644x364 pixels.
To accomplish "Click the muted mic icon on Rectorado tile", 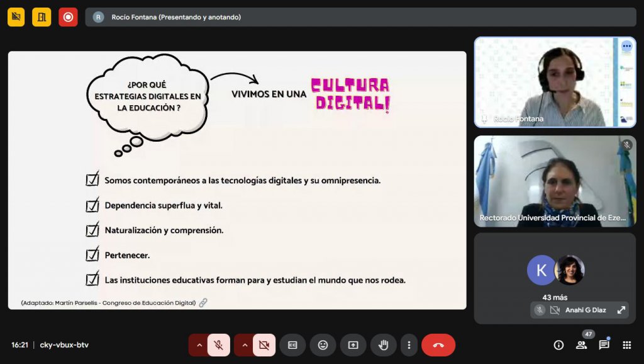I will click(626, 145).
